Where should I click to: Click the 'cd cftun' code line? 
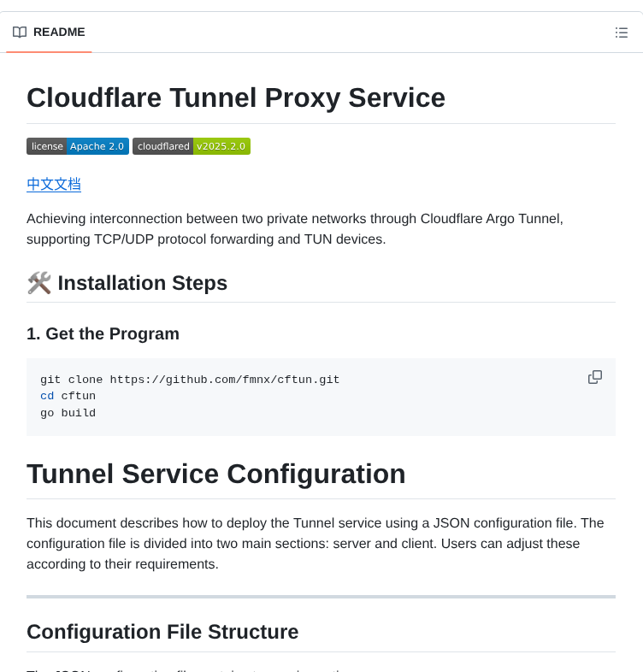pyautogui.click(x=68, y=396)
